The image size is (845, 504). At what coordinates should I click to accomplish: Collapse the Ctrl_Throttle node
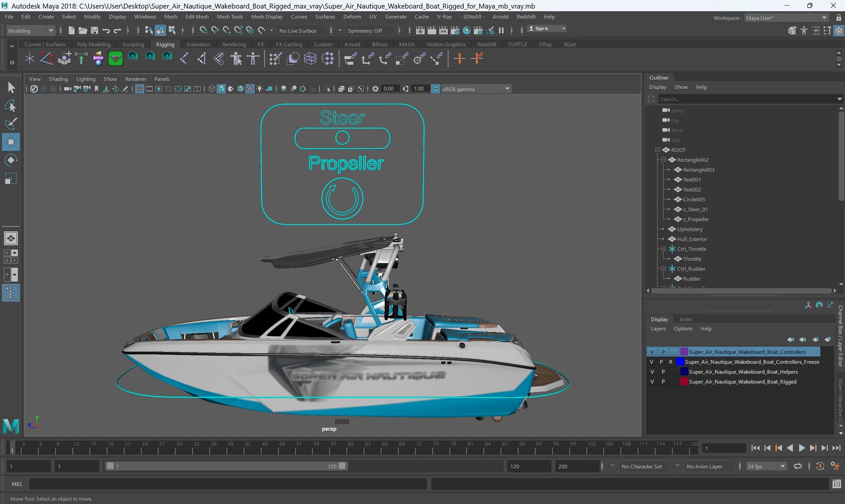point(663,249)
